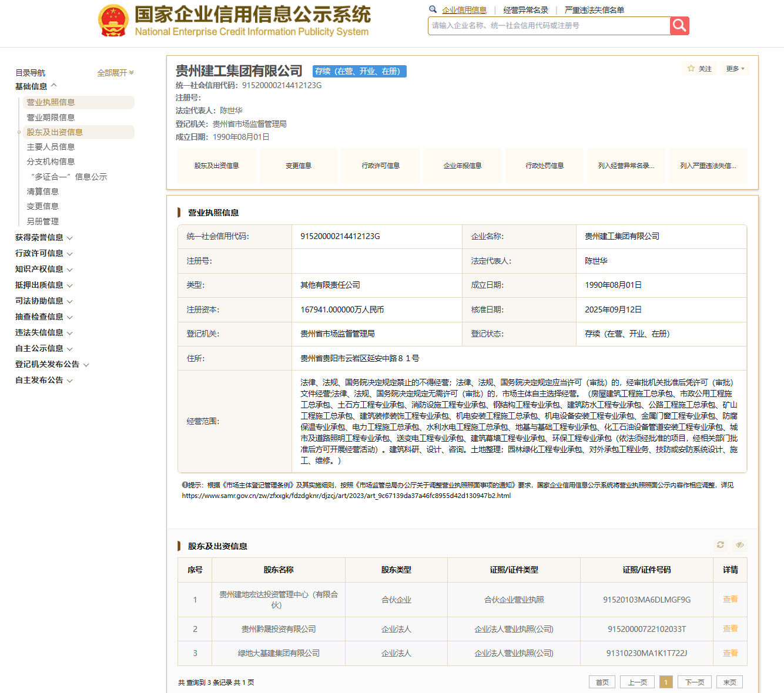Image resolution: width=784 pixels, height=693 pixels.
Task: Open the 企业年报信息 quick link tile
Action: (463, 166)
